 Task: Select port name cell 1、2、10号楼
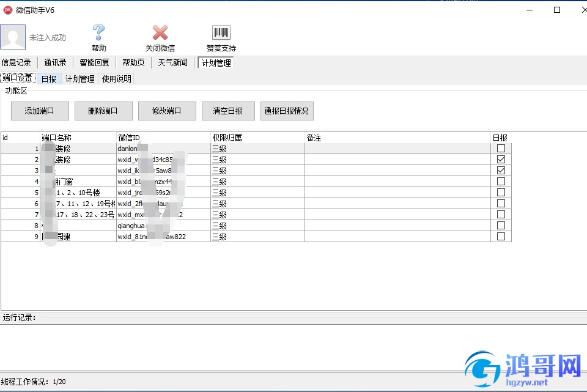tap(78, 193)
